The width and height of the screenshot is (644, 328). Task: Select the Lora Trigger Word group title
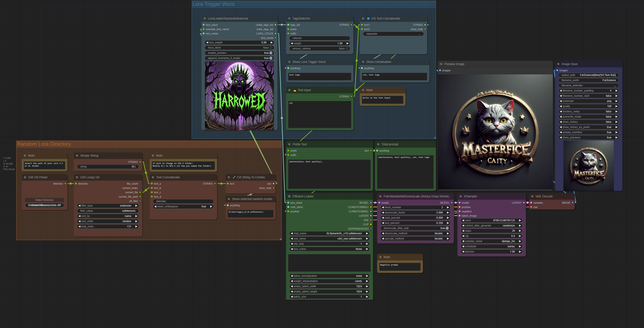pyautogui.click(x=213, y=4)
